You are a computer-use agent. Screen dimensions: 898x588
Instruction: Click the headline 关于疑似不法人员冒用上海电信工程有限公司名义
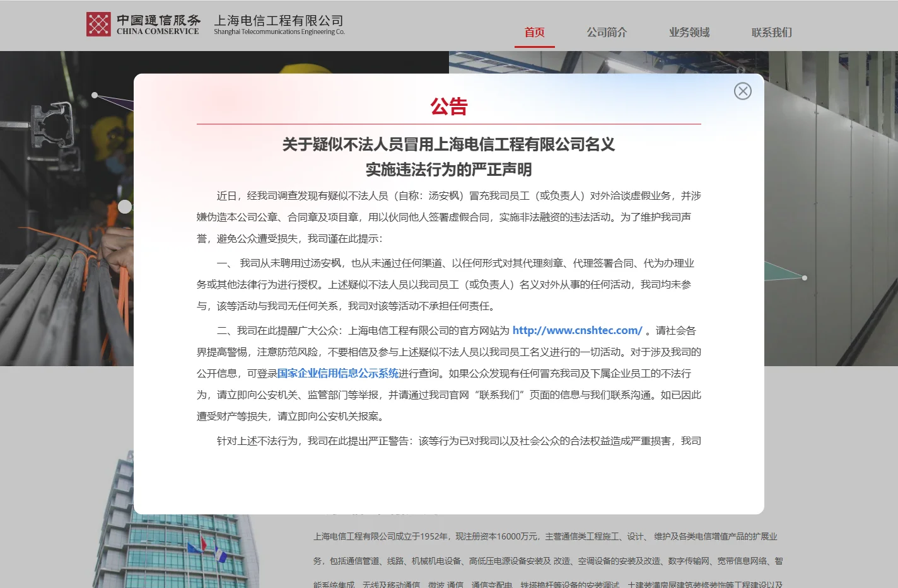point(449,144)
